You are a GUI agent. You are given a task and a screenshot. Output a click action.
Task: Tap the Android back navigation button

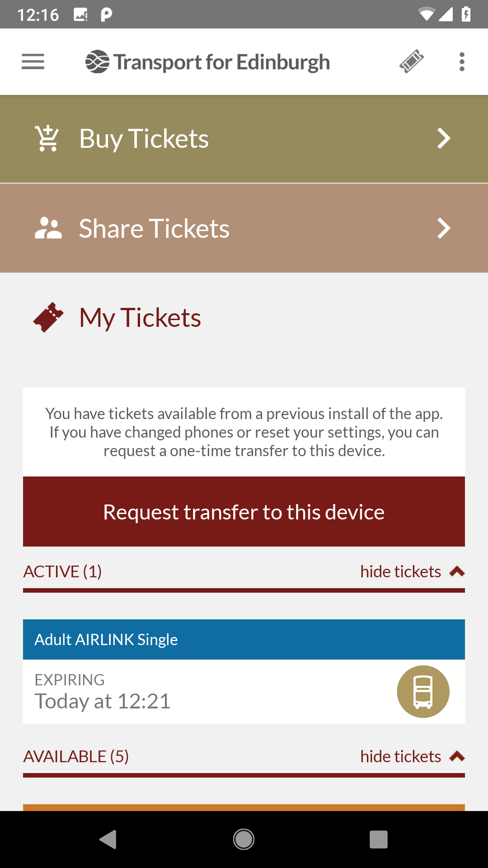click(x=108, y=840)
